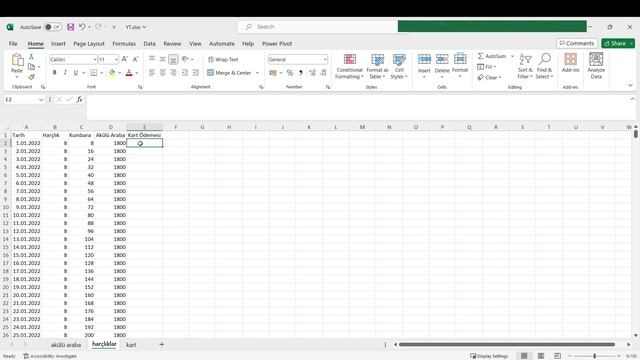The height and width of the screenshot is (360, 640).
Task: Switch to Page Layout view in status bar
Action: click(x=541, y=356)
